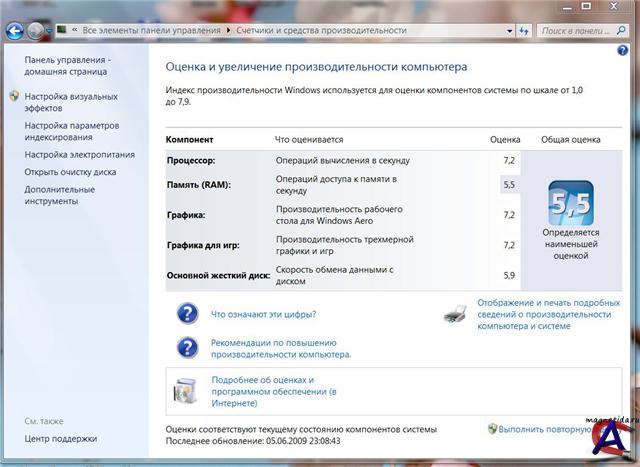Click question icon beside 'Что означают эти цифры?'
Image resolution: width=640 pixels, height=467 pixels.
click(187, 314)
